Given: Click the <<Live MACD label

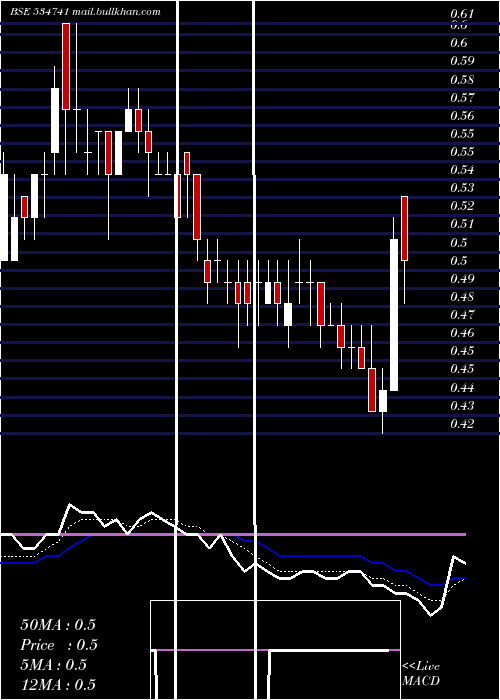Looking at the screenshot, I should pos(421,673).
